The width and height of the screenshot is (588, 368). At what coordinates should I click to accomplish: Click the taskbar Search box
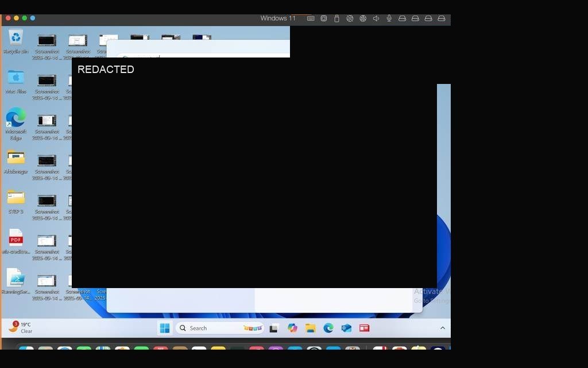[220, 328]
